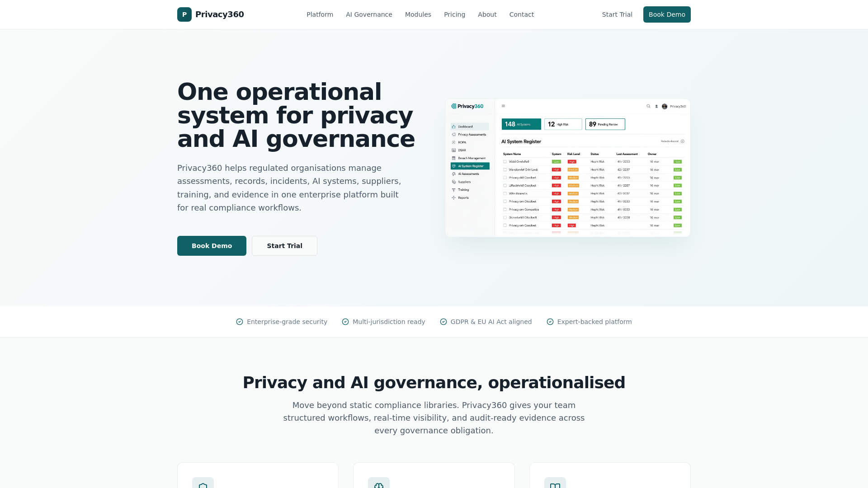Click the hero Start Trial outlined button
This screenshot has width=868, height=488.
[x=284, y=246]
